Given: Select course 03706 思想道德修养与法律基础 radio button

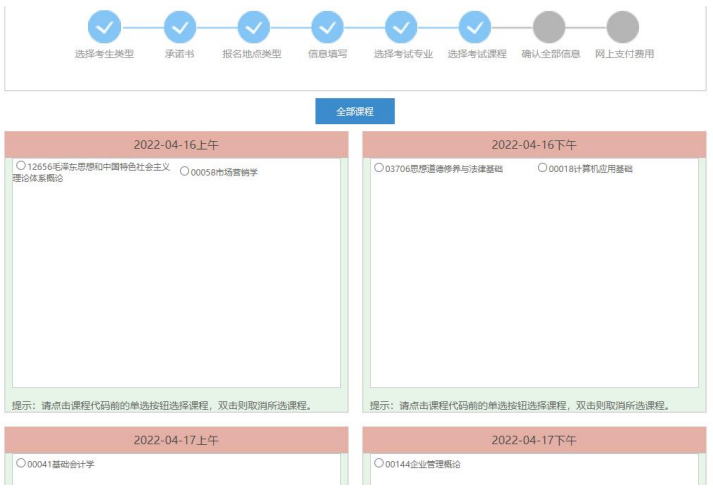Looking at the screenshot, I should [x=379, y=168].
